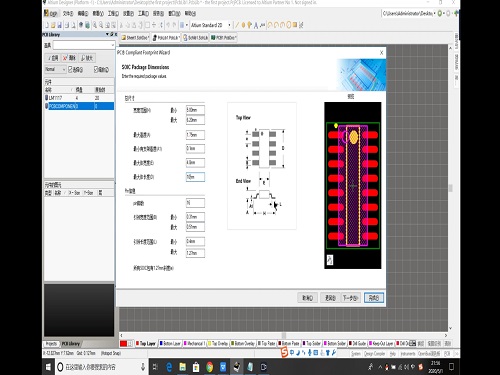Click the red current layer color swatch
500x375 pixels.
pyautogui.click(x=124, y=344)
